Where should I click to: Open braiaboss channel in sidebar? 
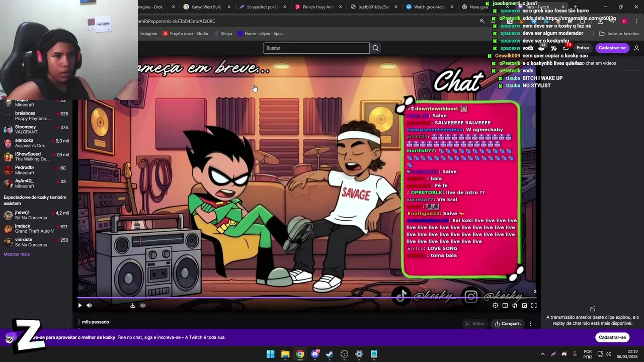(x=36, y=116)
